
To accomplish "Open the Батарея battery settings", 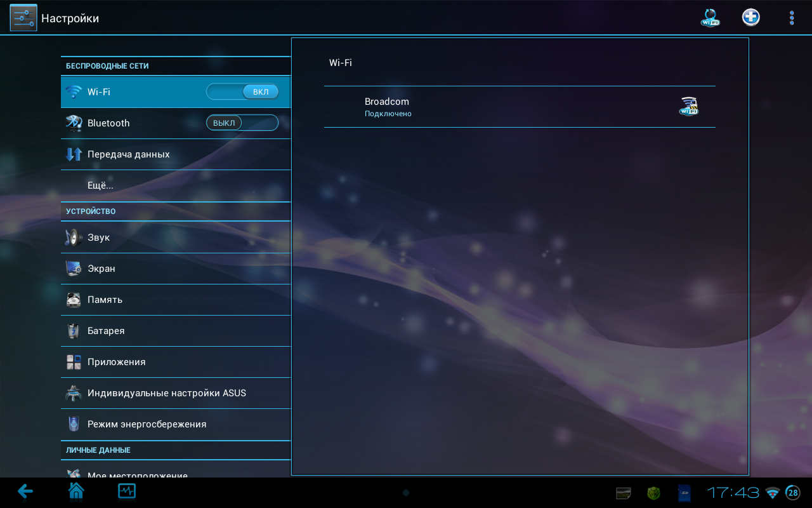I will point(176,331).
